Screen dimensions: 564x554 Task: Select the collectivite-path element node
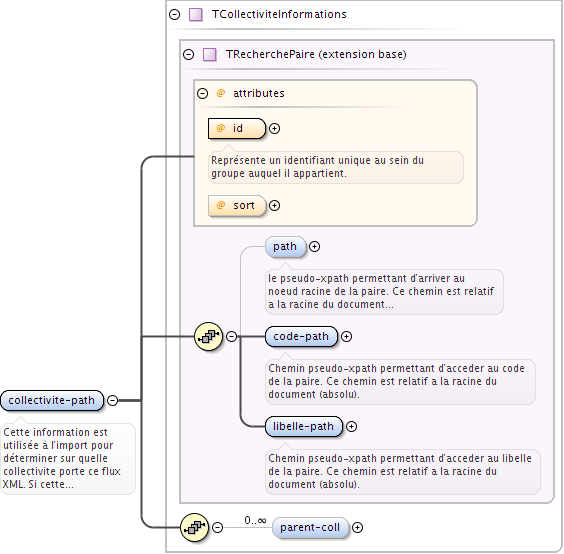52,400
